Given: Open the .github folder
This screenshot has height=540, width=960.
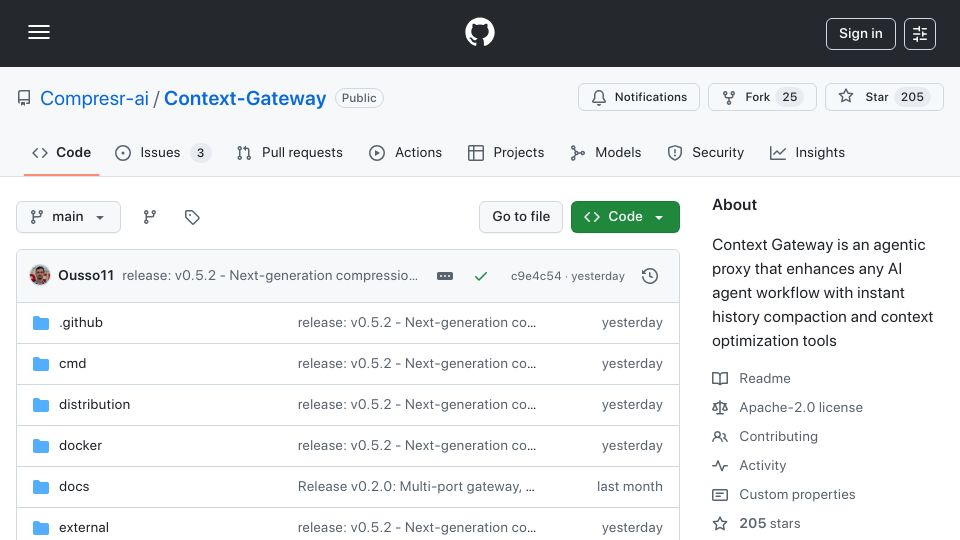Looking at the screenshot, I should coord(81,323).
